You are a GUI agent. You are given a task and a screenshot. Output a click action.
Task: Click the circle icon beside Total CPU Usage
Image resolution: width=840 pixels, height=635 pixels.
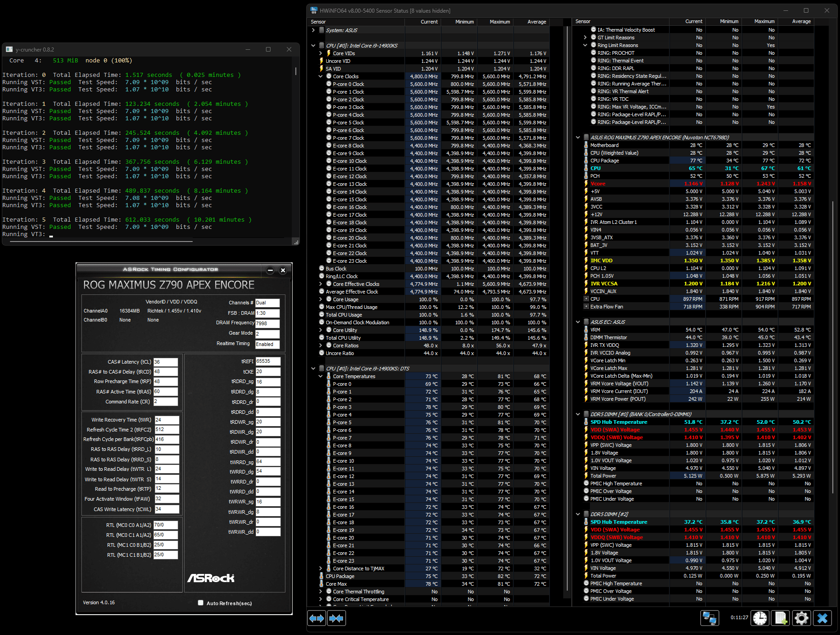tap(322, 315)
